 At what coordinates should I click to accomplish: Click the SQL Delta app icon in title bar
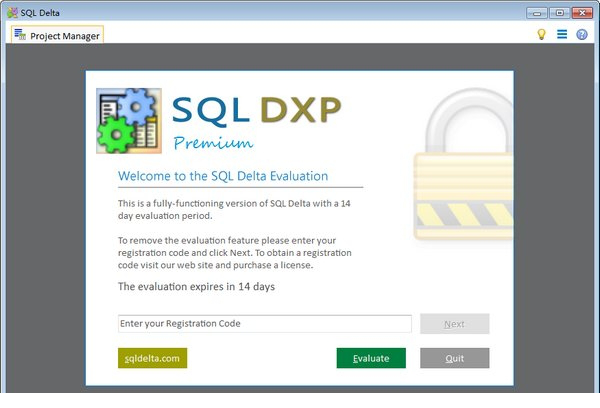[12, 13]
